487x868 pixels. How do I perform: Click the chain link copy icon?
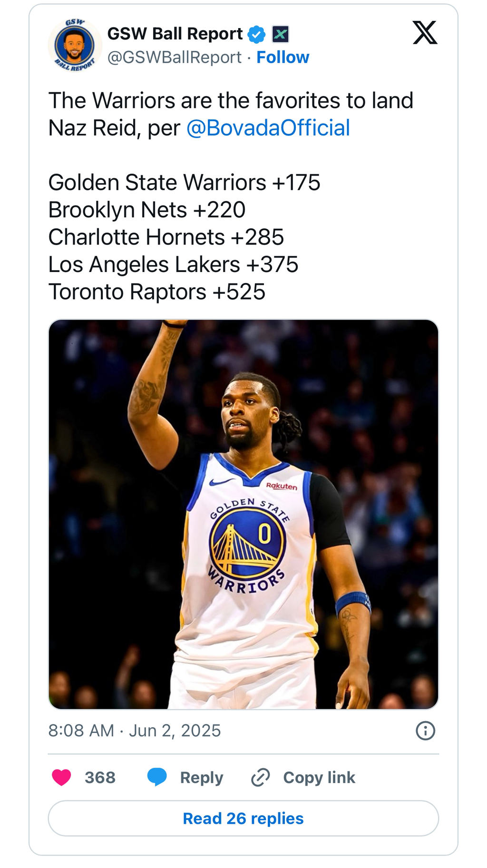[x=261, y=777]
